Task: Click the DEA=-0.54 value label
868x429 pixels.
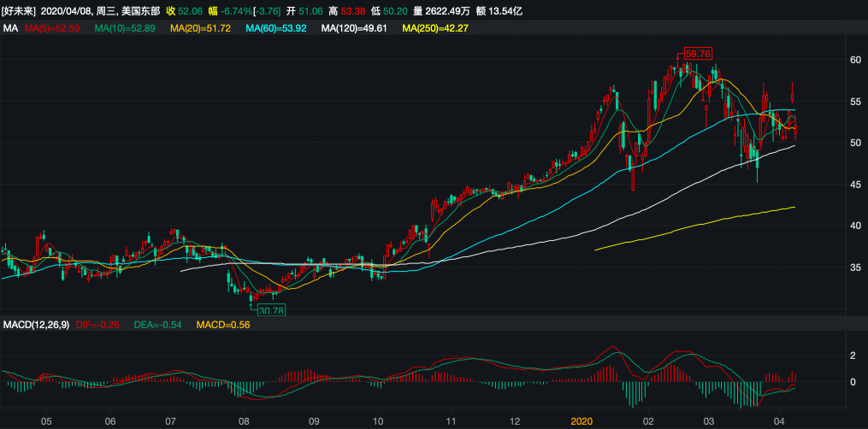Action: pyautogui.click(x=160, y=326)
